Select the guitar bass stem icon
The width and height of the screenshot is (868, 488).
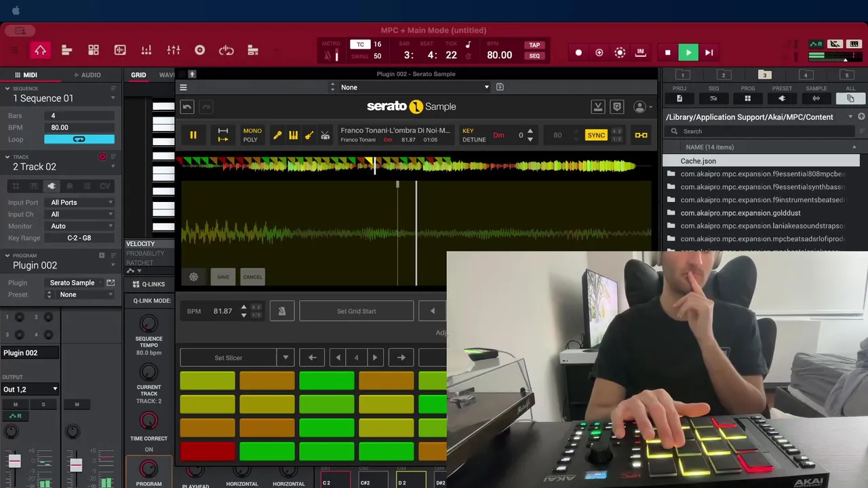point(309,136)
